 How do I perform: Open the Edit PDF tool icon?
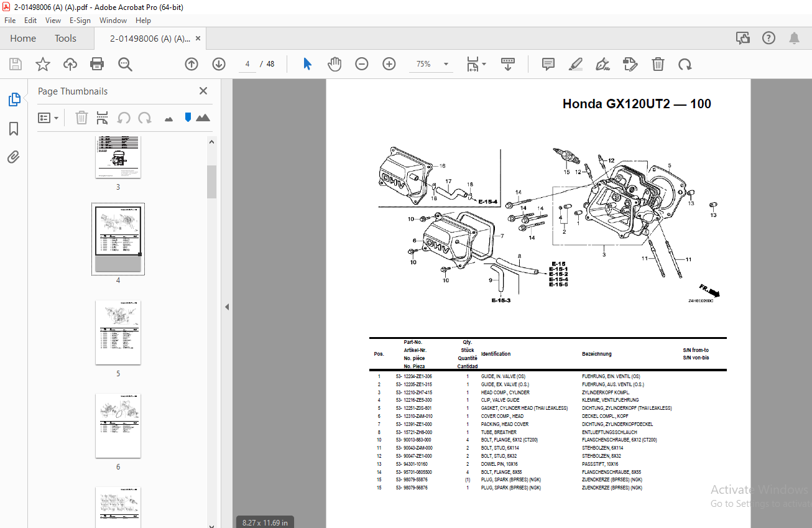pyautogui.click(x=630, y=64)
